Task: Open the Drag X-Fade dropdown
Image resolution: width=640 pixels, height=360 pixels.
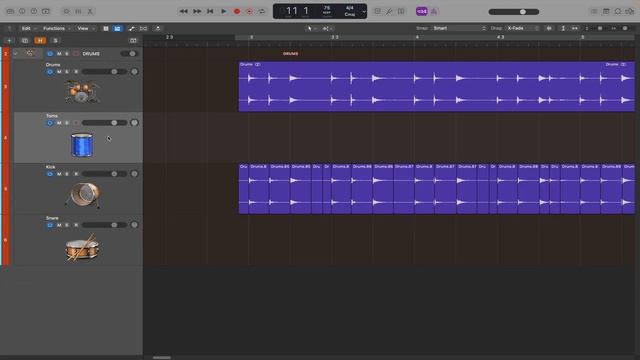Action: click(x=522, y=28)
